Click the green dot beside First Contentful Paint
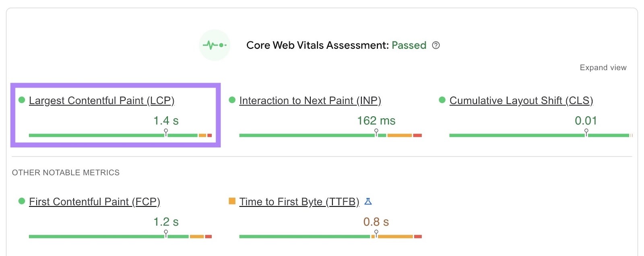644x256 pixels. (22, 201)
